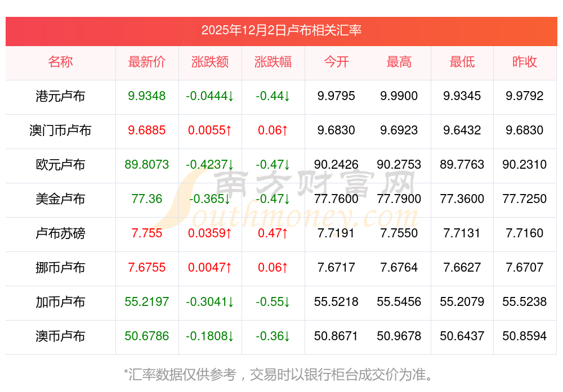This screenshot has height=392, width=563.
Task: Click 加币卢布 opening value 55.5218
Action: [336, 301]
